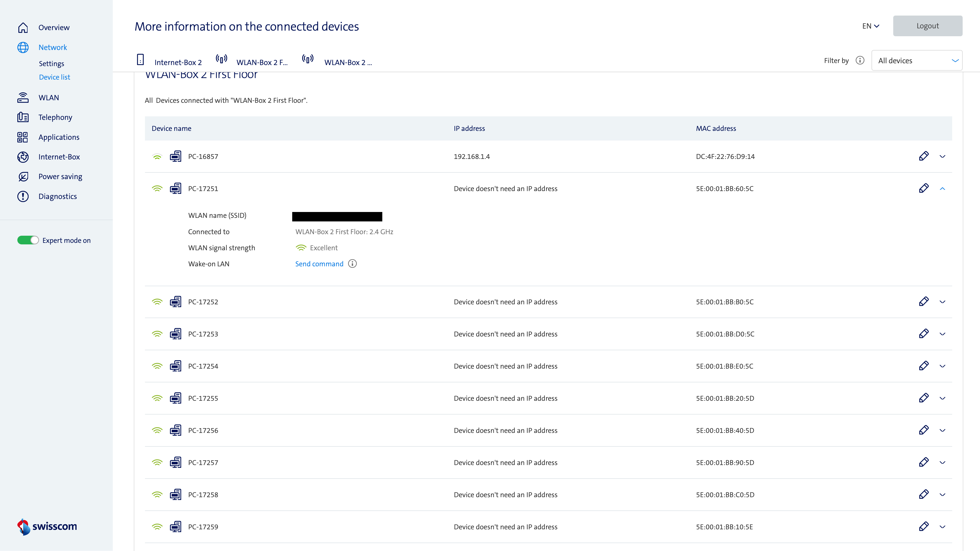980x551 pixels.
Task: Click the Wake-on LAN info icon
Action: (x=352, y=264)
